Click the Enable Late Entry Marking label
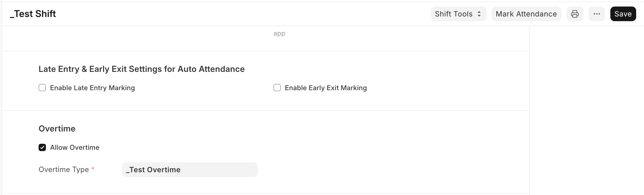The width and height of the screenshot is (644, 195). click(92, 88)
